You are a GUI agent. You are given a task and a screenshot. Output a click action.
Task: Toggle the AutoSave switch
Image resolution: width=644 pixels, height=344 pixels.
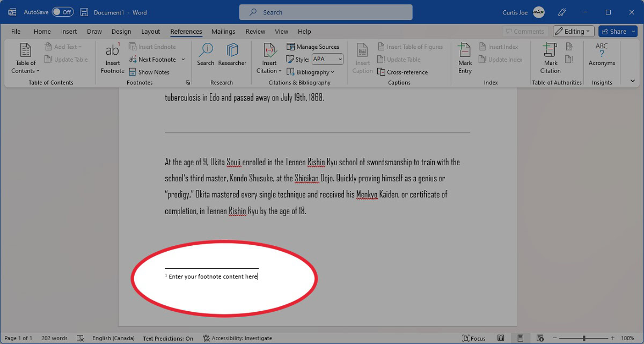pos(63,12)
